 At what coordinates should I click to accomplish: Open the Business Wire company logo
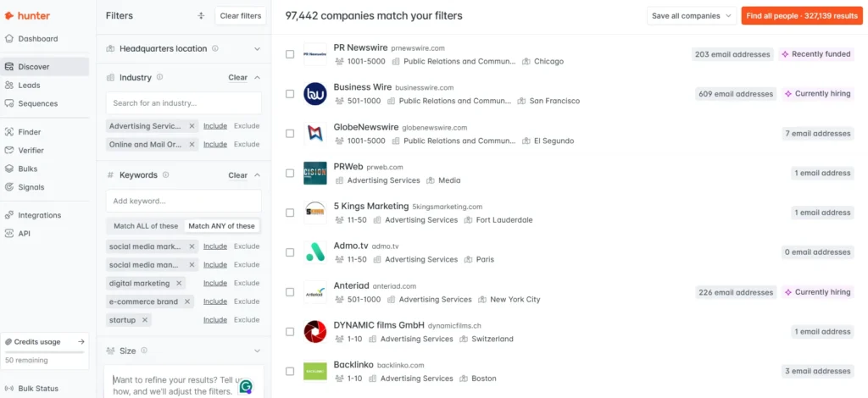pyautogui.click(x=315, y=93)
